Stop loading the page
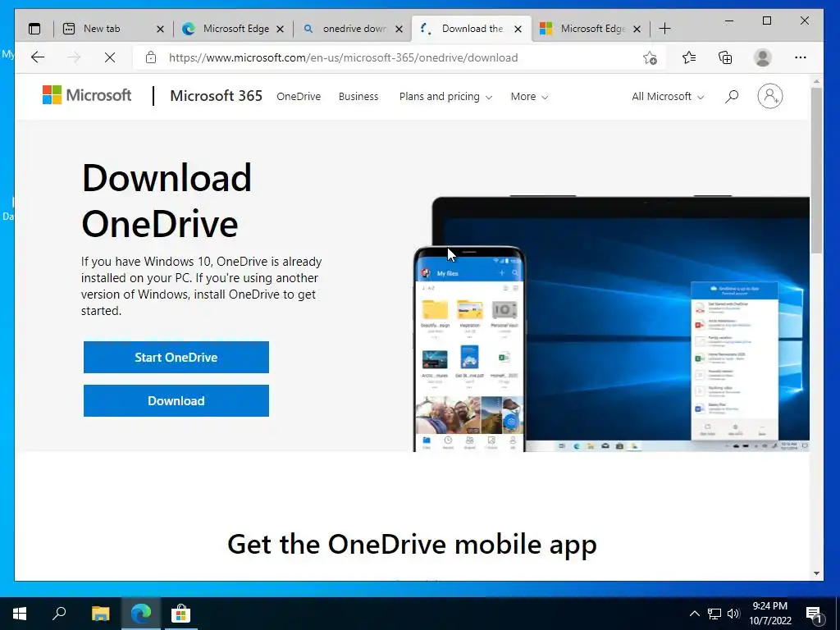Image resolution: width=840 pixels, height=630 pixels. coord(110,57)
